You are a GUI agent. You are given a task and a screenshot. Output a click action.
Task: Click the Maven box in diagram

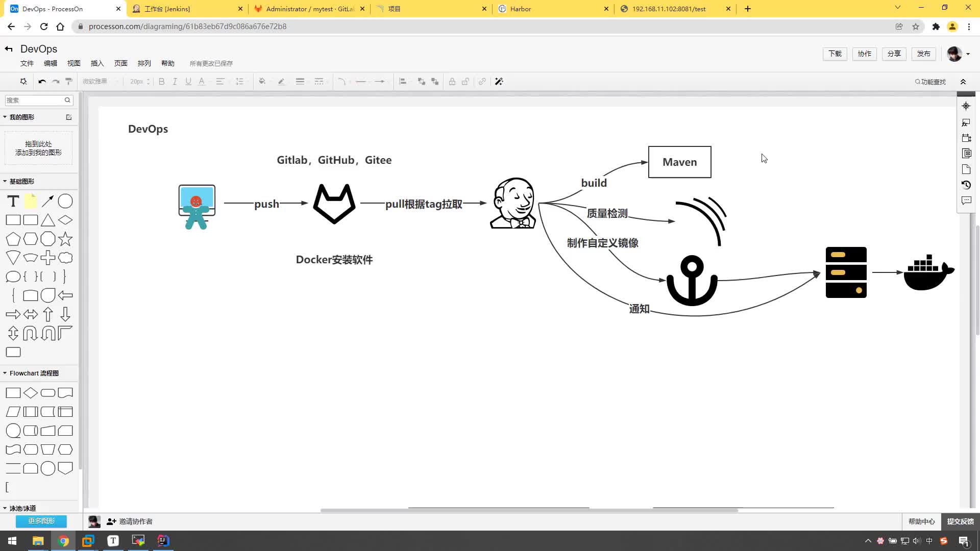[x=679, y=162]
